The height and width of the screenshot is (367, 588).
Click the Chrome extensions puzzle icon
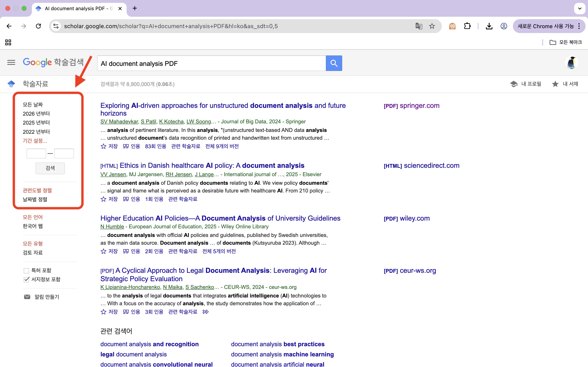pos(467,26)
